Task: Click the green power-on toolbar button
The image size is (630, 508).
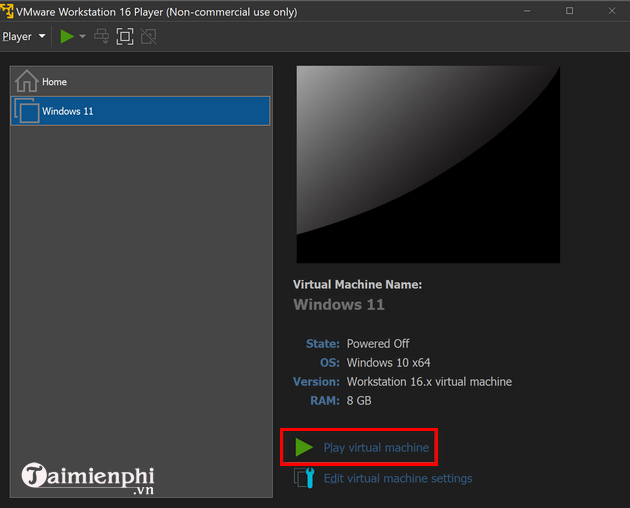Action: point(67,37)
